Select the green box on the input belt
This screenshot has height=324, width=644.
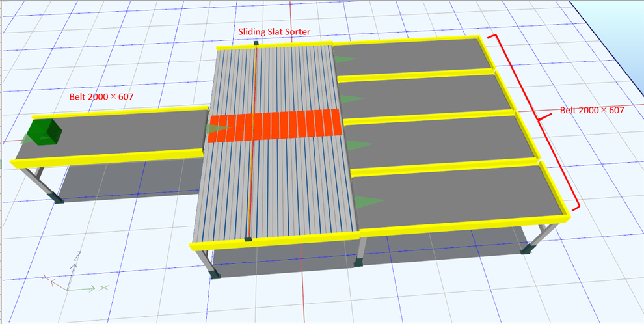point(44,132)
